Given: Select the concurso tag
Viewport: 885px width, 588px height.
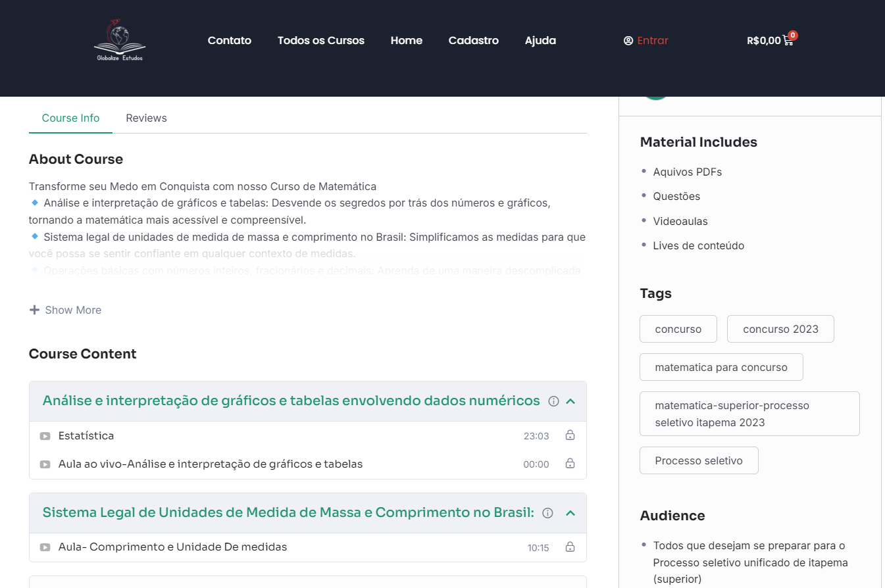Looking at the screenshot, I should [x=678, y=329].
